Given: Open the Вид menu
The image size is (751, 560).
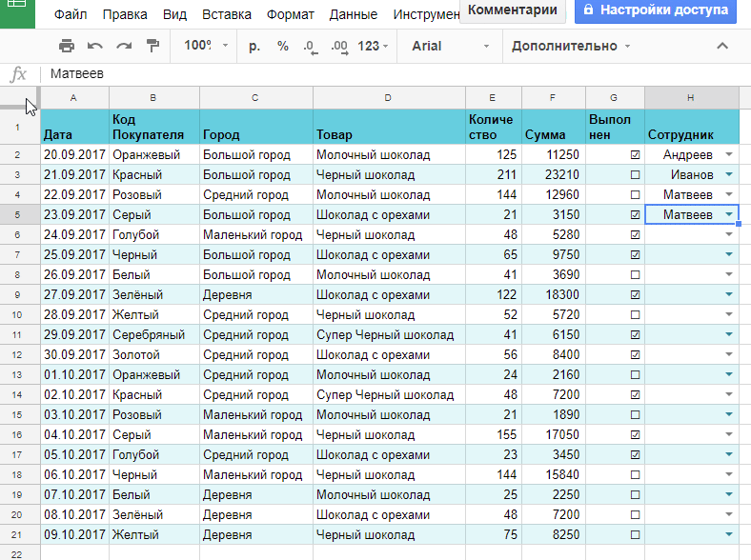Looking at the screenshot, I should pos(174,14).
